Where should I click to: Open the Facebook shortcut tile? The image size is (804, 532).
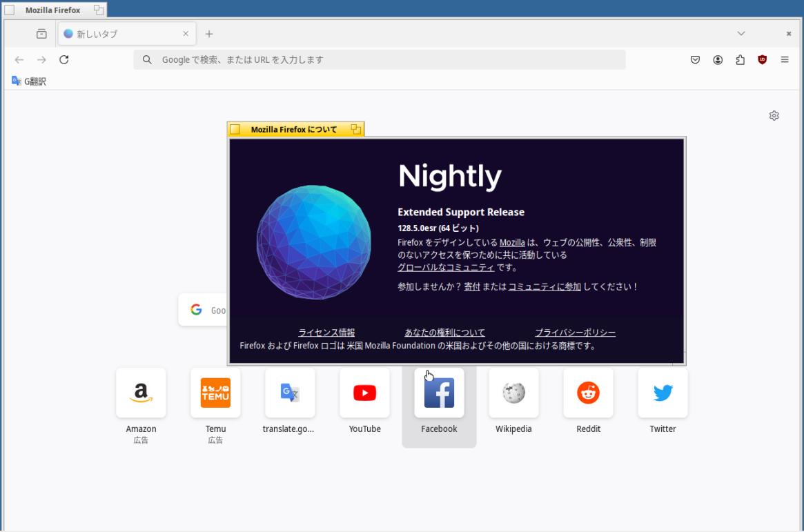[x=439, y=393]
